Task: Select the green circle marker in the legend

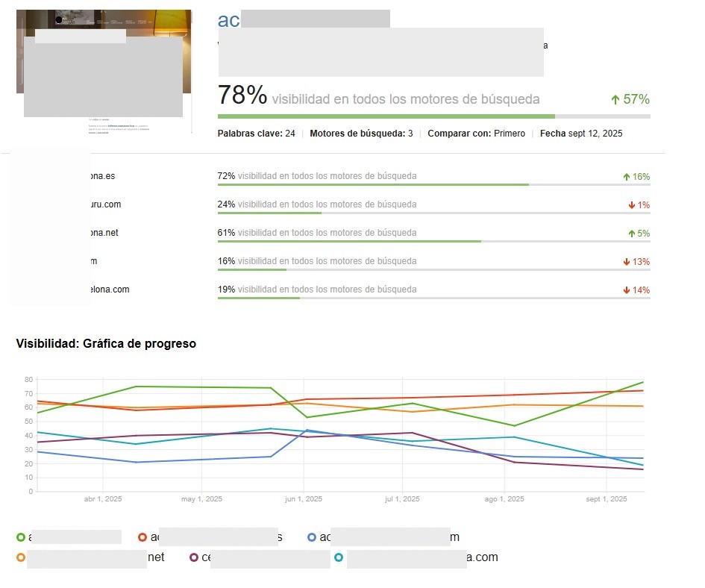Action: (22, 537)
